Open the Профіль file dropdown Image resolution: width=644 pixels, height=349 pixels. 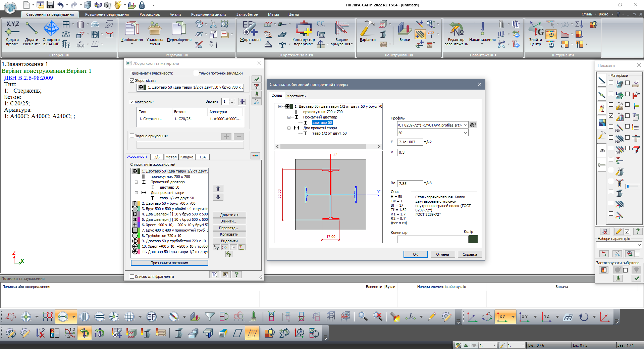tap(466, 125)
